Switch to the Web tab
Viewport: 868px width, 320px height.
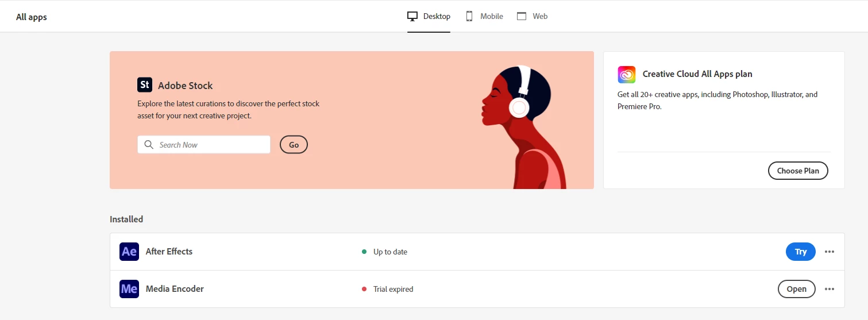pos(532,17)
